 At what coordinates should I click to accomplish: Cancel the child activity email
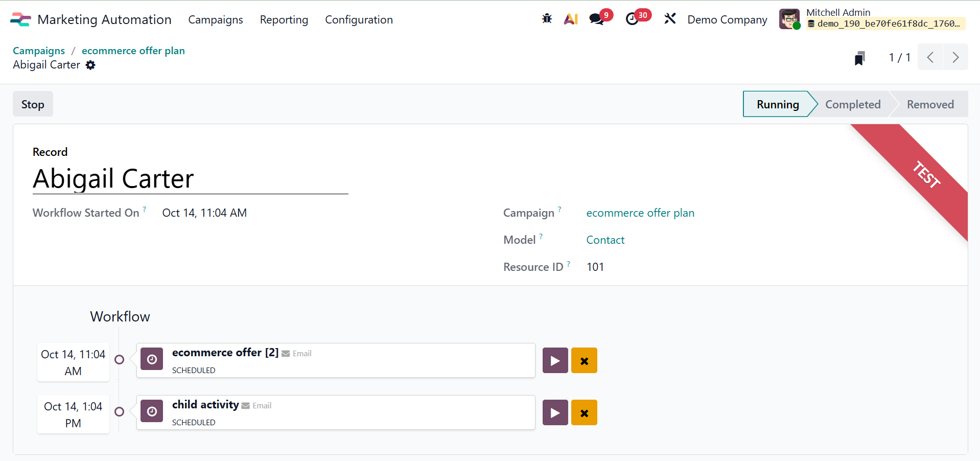(584, 412)
